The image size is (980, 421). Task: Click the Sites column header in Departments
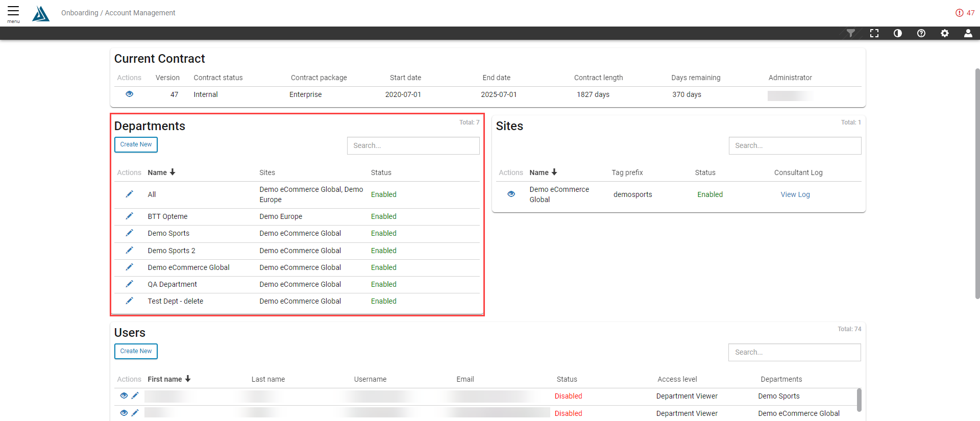(267, 172)
